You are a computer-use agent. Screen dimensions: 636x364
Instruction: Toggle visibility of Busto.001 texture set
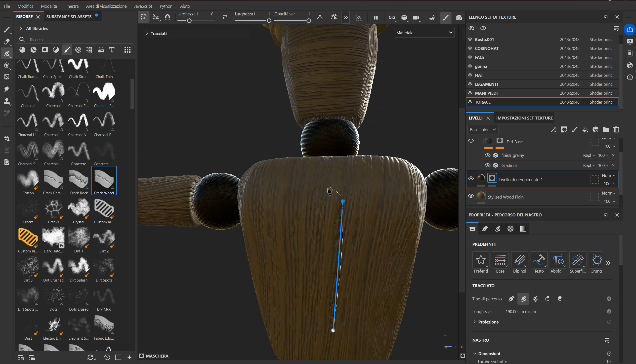coord(470,39)
